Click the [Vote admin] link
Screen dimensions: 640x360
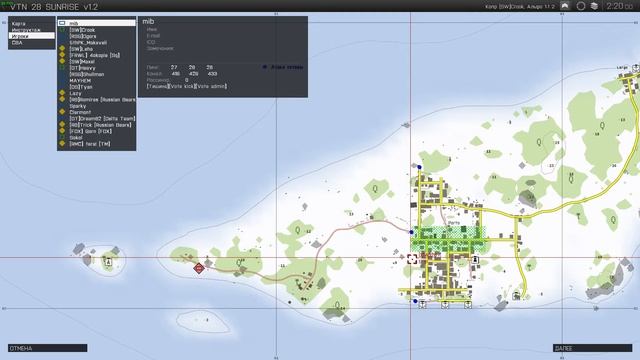coord(210,86)
